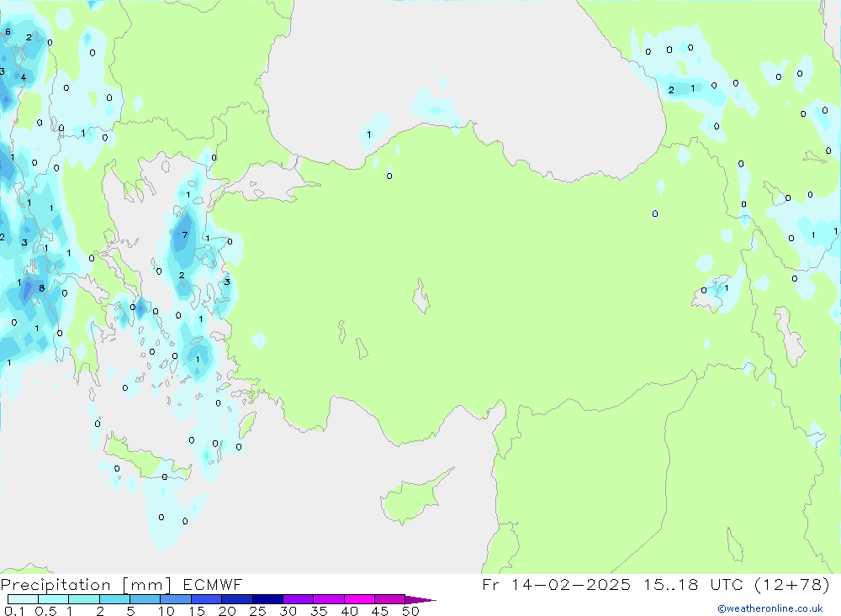
Task: Click the "15..18 UTC" time range text
Action: 692,585
